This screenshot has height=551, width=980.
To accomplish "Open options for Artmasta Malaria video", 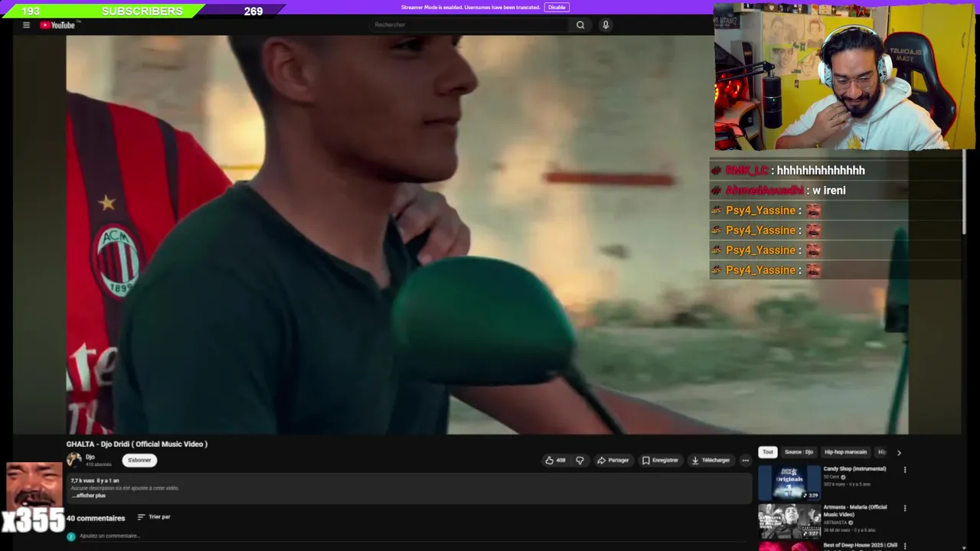I will tap(905, 508).
